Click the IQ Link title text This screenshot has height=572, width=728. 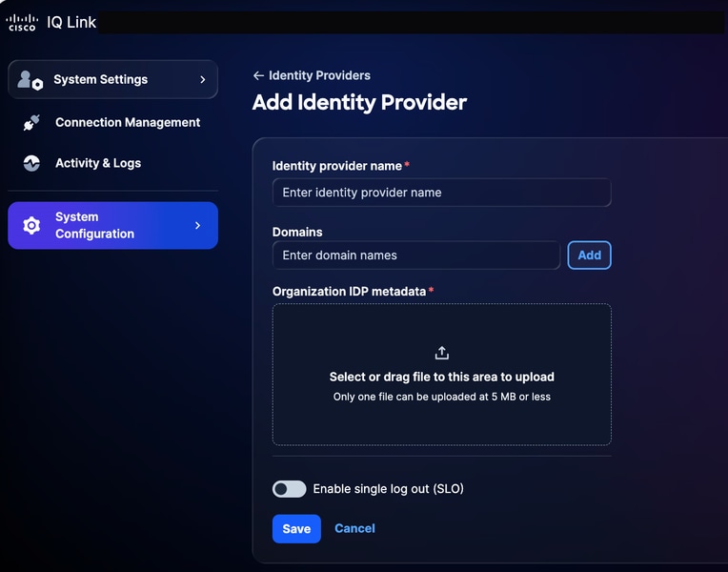pyautogui.click(x=71, y=22)
